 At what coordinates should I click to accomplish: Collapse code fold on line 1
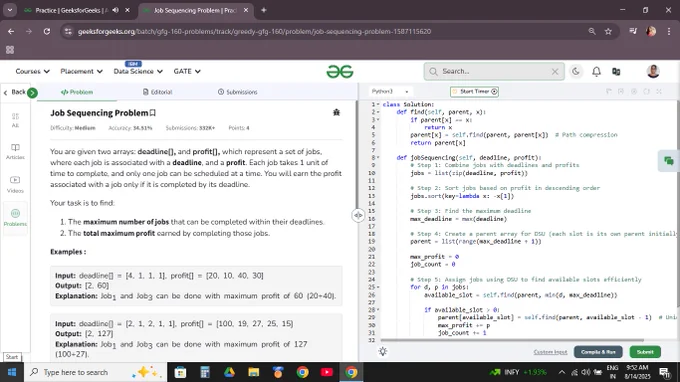[378, 104]
